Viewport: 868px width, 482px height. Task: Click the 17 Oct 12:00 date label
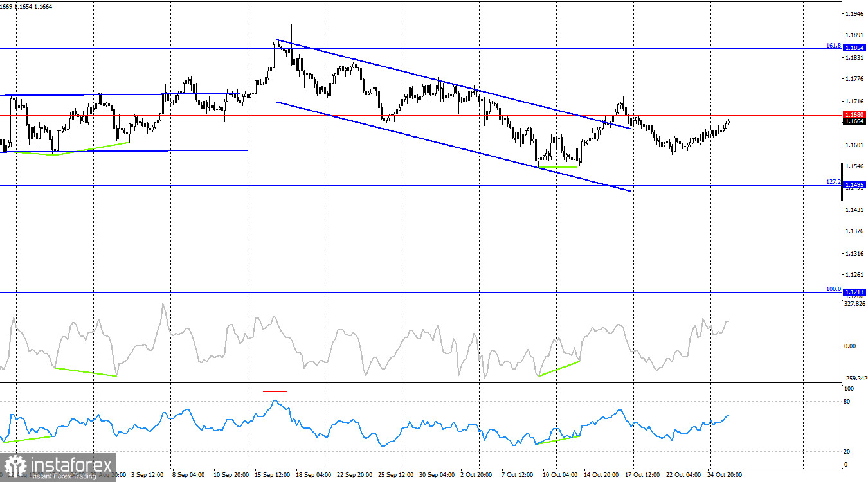[642, 475]
